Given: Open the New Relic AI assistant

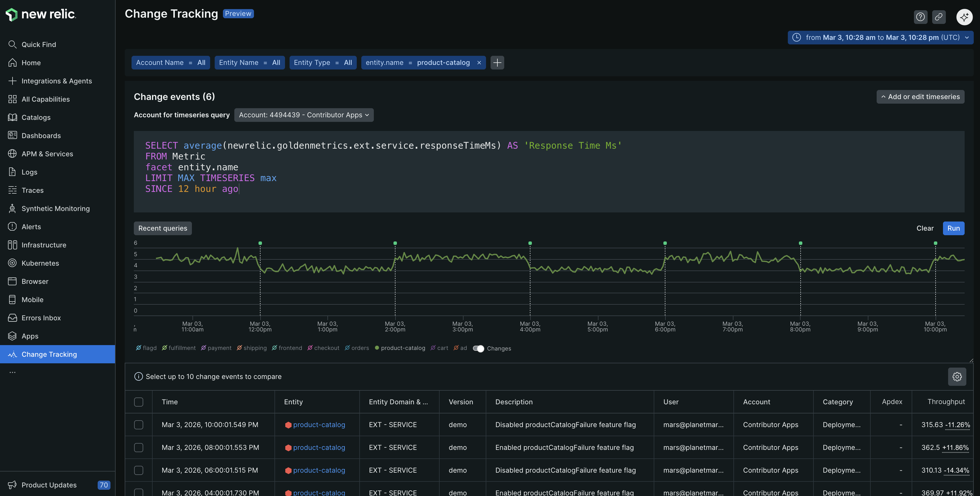Looking at the screenshot, I should pyautogui.click(x=964, y=17).
